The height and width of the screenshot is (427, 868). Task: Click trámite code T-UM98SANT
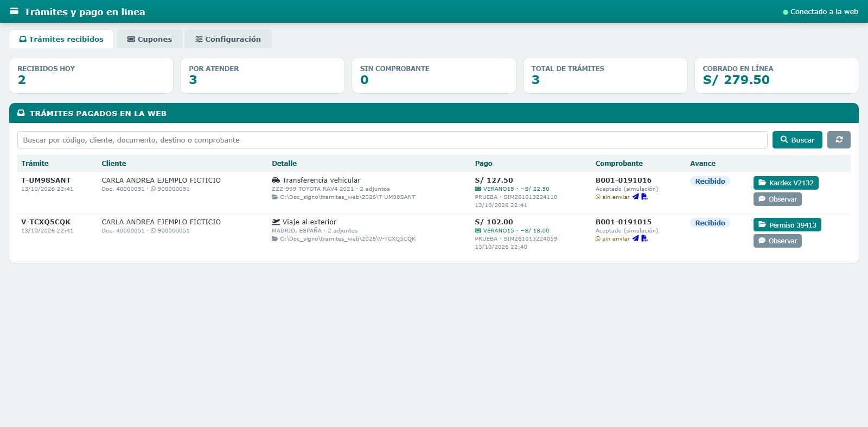[46, 180]
